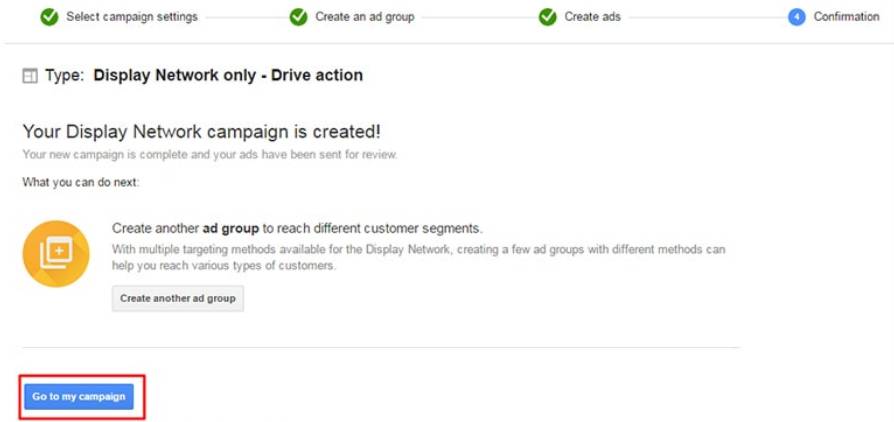
Task: Click the paragraph about multiple targeting methods
Action: click(x=418, y=258)
